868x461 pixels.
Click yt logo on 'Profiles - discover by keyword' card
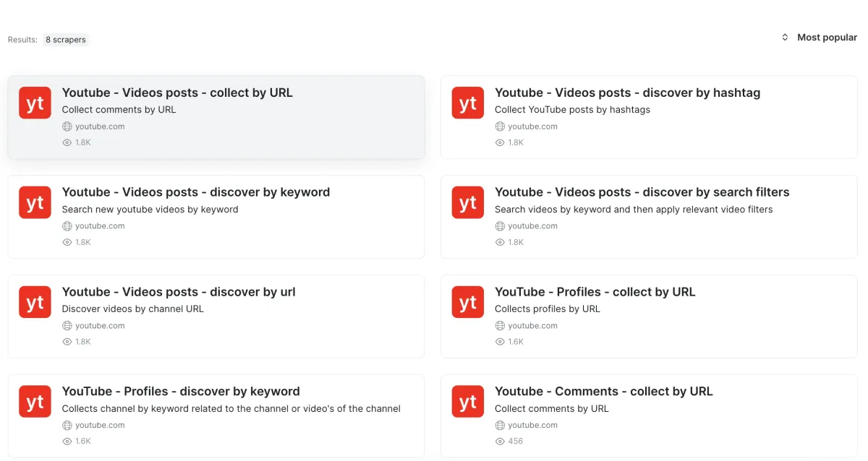pos(35,401)
